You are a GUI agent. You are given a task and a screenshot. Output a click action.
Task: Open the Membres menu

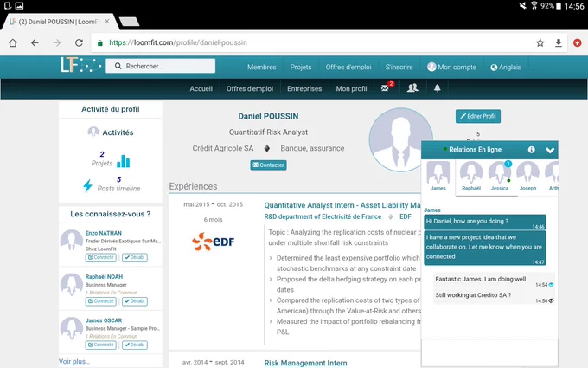(261, 67)
